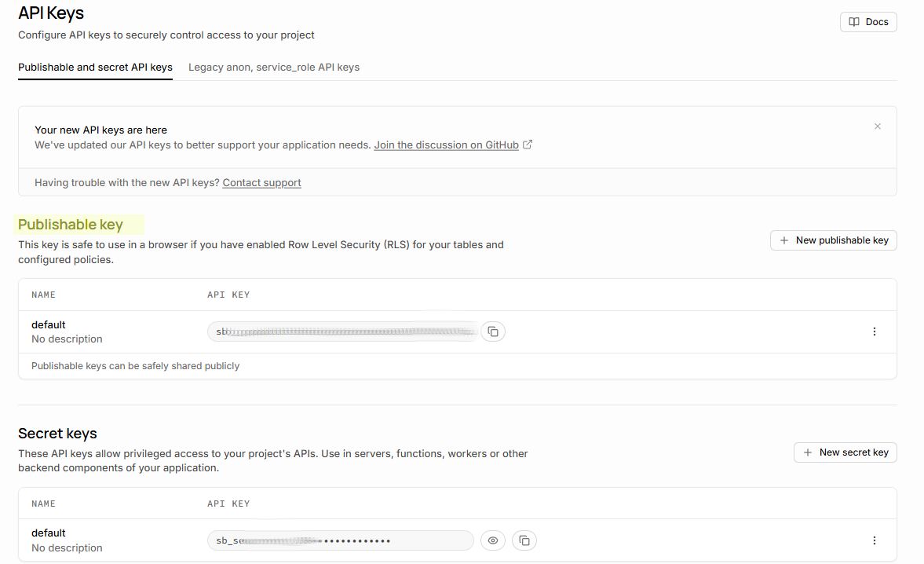Create a New publishable key

[833, 240]
